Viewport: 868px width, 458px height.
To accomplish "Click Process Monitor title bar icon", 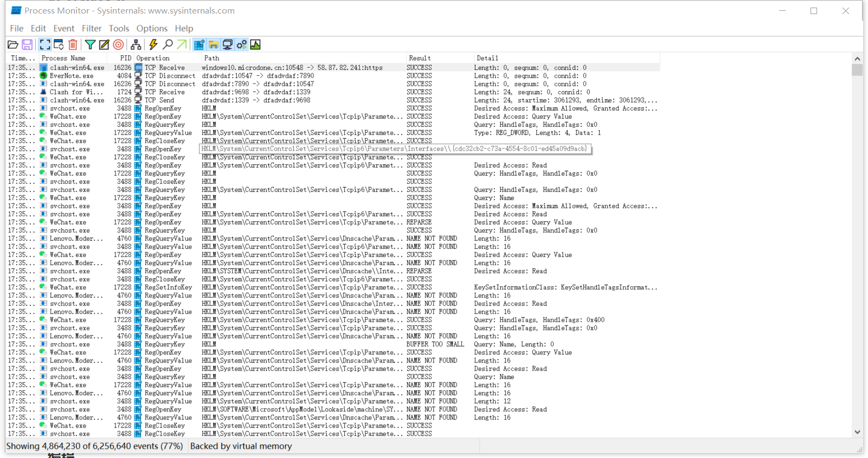I will 16,10.
